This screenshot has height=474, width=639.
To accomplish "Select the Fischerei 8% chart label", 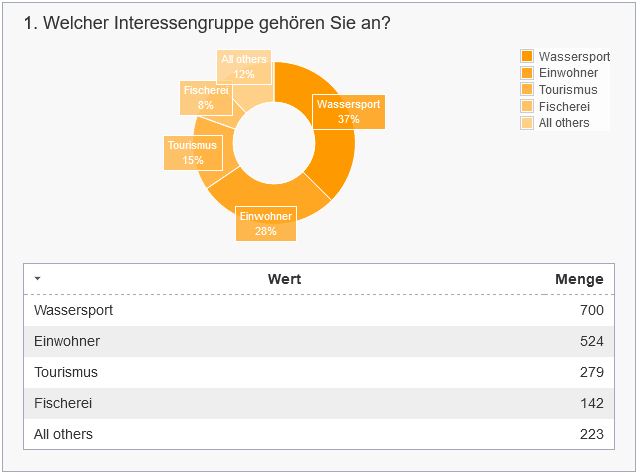I will [x=206, y=97].
